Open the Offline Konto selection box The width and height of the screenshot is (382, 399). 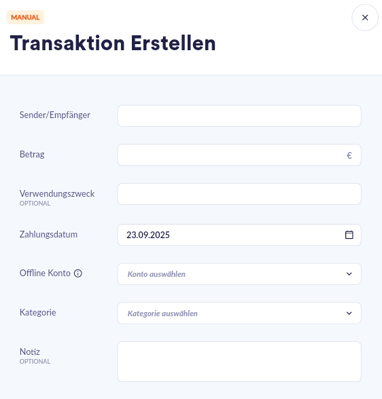tap(239, 274)
